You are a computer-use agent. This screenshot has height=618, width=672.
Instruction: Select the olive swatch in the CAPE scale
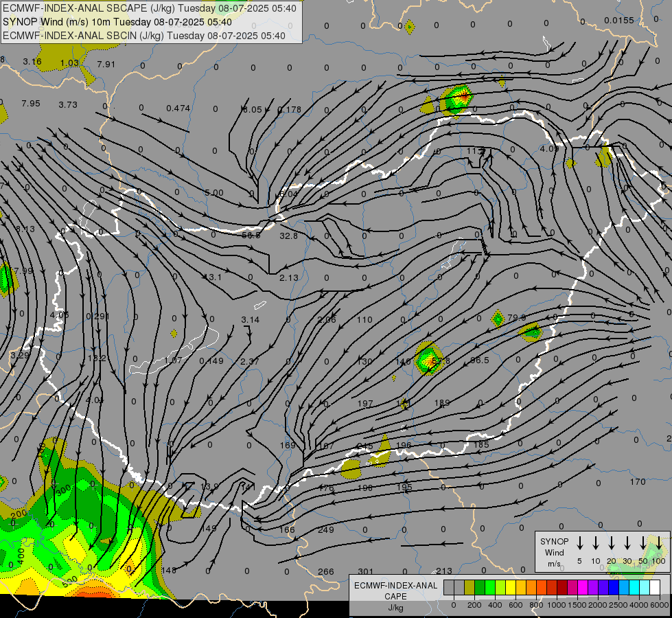coord(470,587)
